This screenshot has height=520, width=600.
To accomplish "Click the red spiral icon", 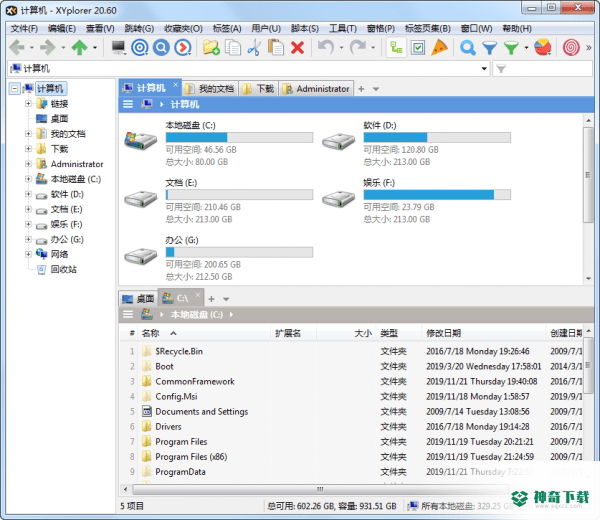I will (x=571, y=48).
